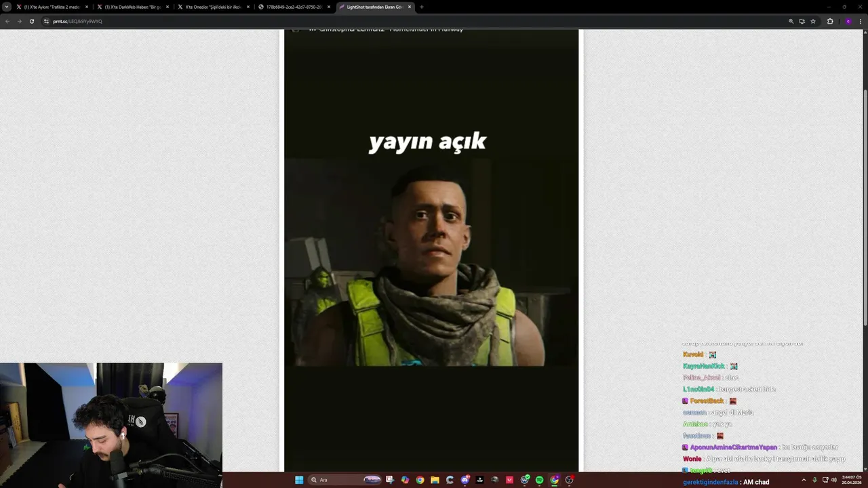Image resolution: width=868 pixels, height=488 pixels.
Task: Open a new browser tab
Action: (422, 7)
